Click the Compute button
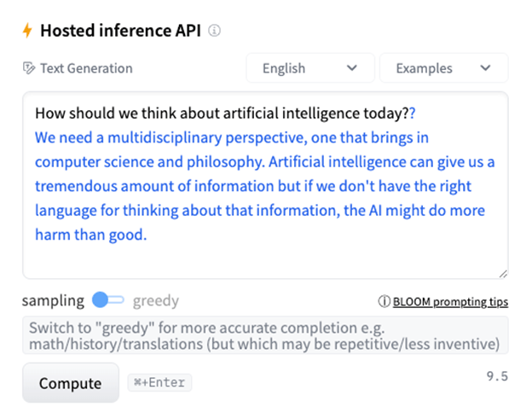The width and height of the screenshot is (532, 413). point(71,383)
